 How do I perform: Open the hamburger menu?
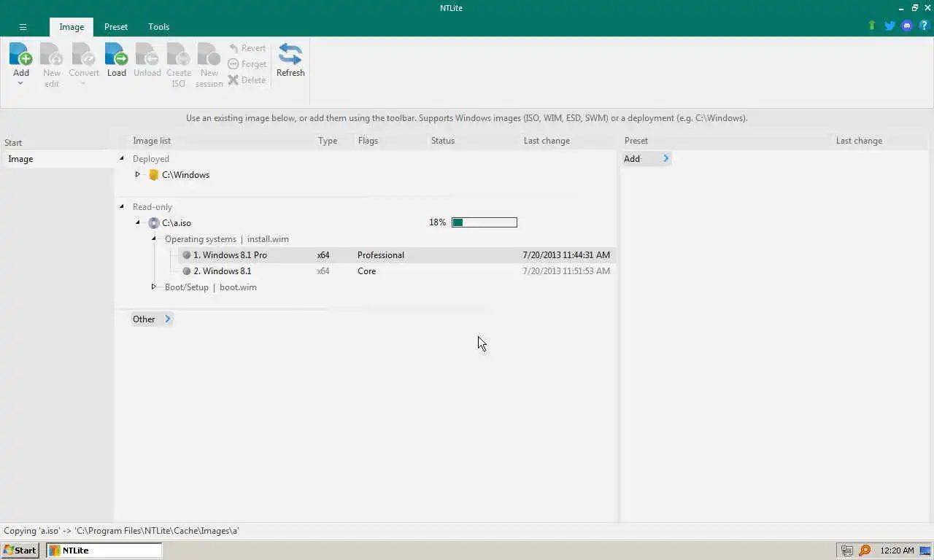(23, 27)
